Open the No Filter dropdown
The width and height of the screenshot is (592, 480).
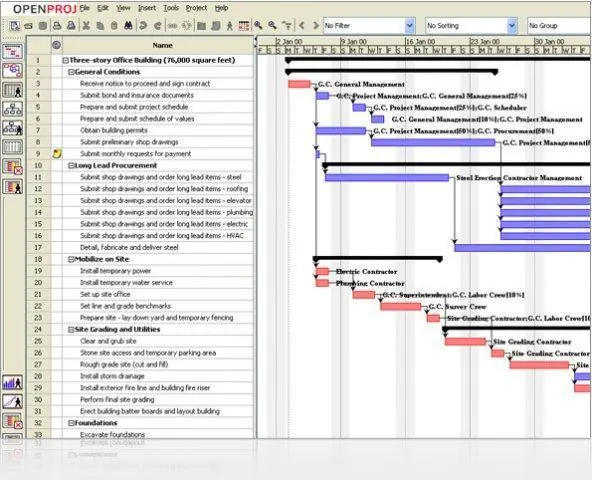coord(410,26)
